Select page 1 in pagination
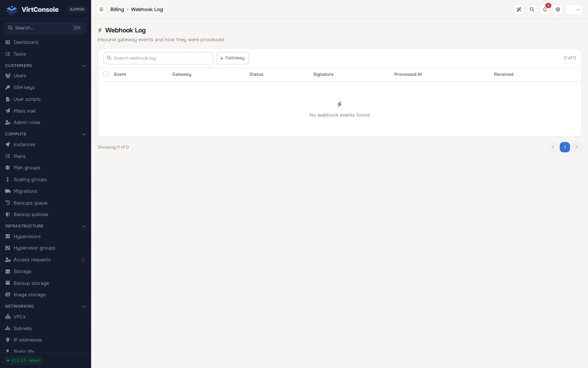Screen dimensions: 588x368 pos(565,147)
